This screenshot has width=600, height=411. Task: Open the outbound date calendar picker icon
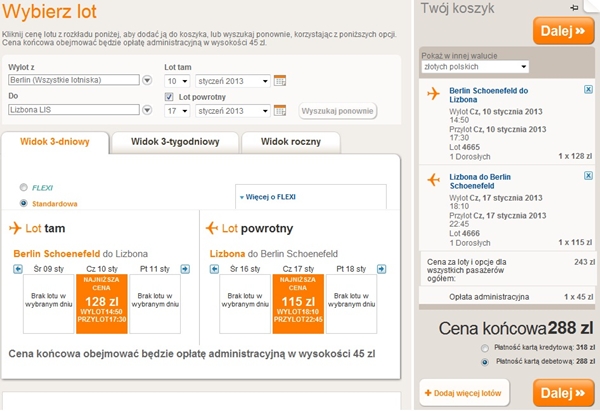pyautogui.click(x=280, y=81)
